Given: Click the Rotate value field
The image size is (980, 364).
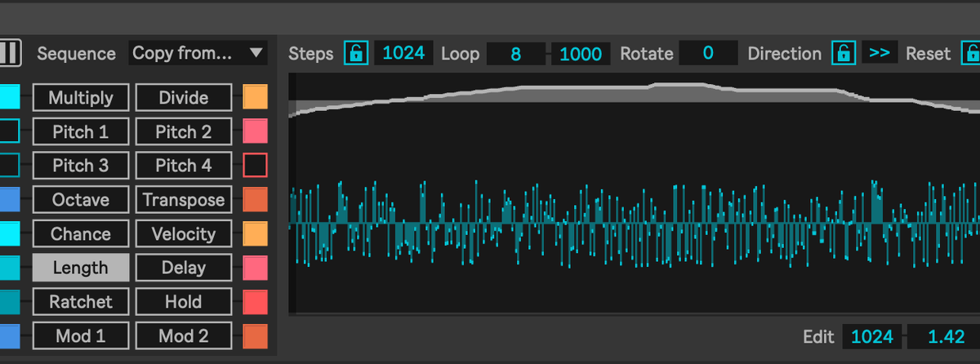Looking at the screenshot, I should click(707, 53).
